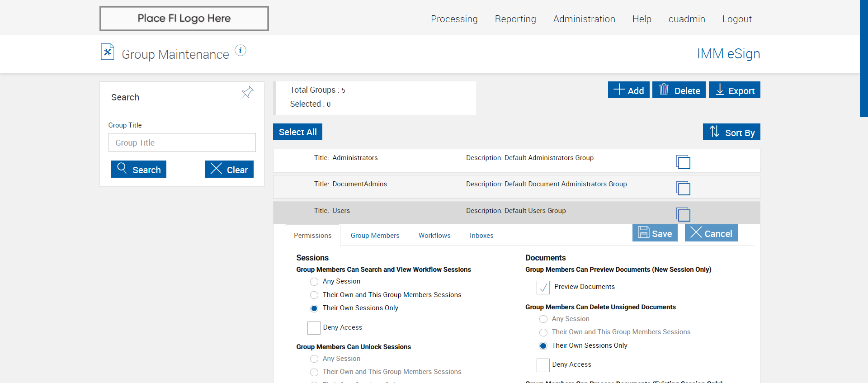
Task: Select Any Session for viewing workflow sessions
Action: (314, 282)
